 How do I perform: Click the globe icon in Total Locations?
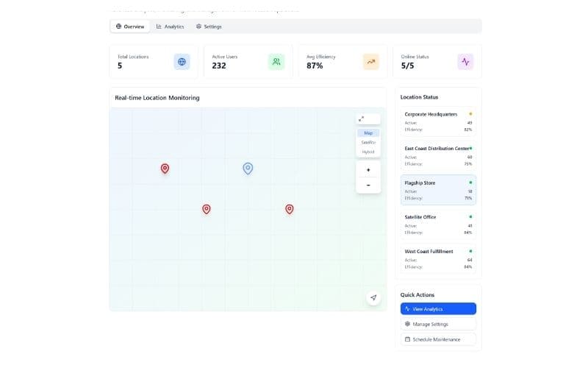pos(182,62)
